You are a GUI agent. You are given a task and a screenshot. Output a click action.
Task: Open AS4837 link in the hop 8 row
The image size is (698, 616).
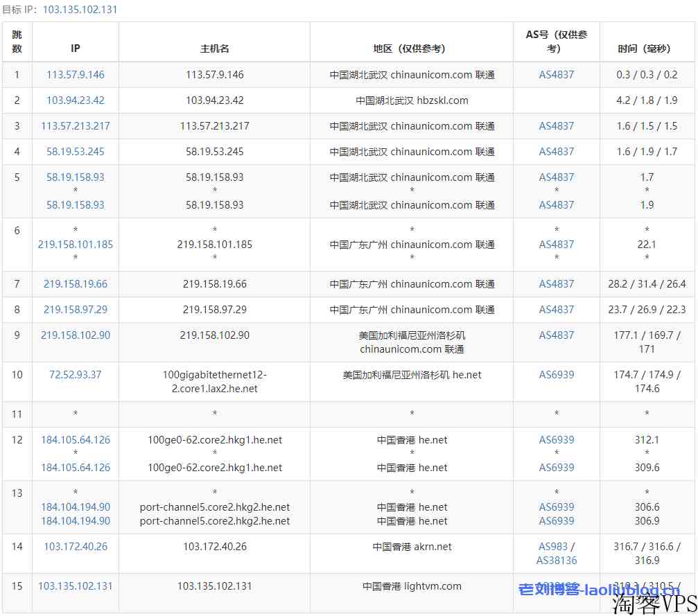coord(557,310)
